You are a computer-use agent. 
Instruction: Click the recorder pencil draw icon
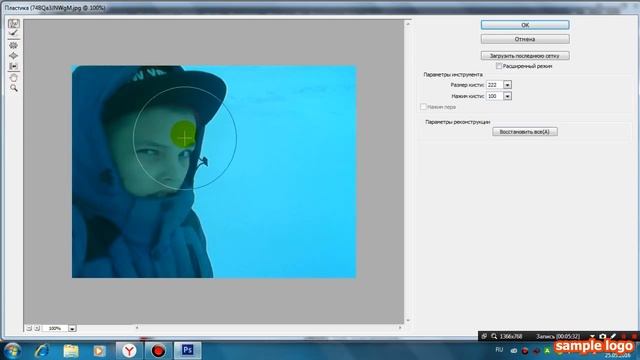click(x=613, y=336)
